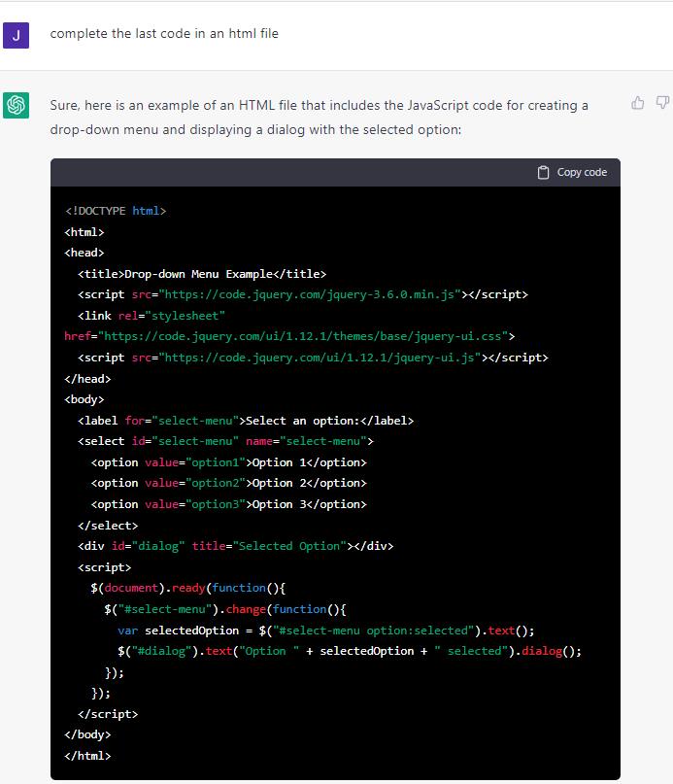Viewport: 673px width, 784px height.
Task: Click the '</select>' closing tag line
Action: pos(108,526)
